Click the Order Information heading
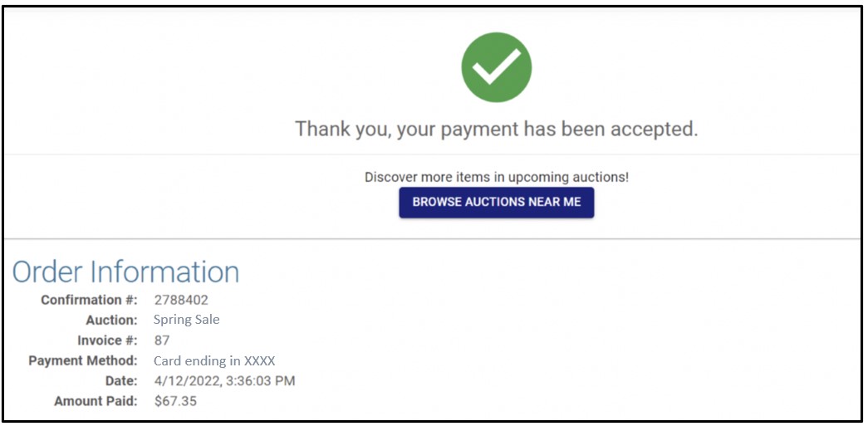 pos(125,272)
